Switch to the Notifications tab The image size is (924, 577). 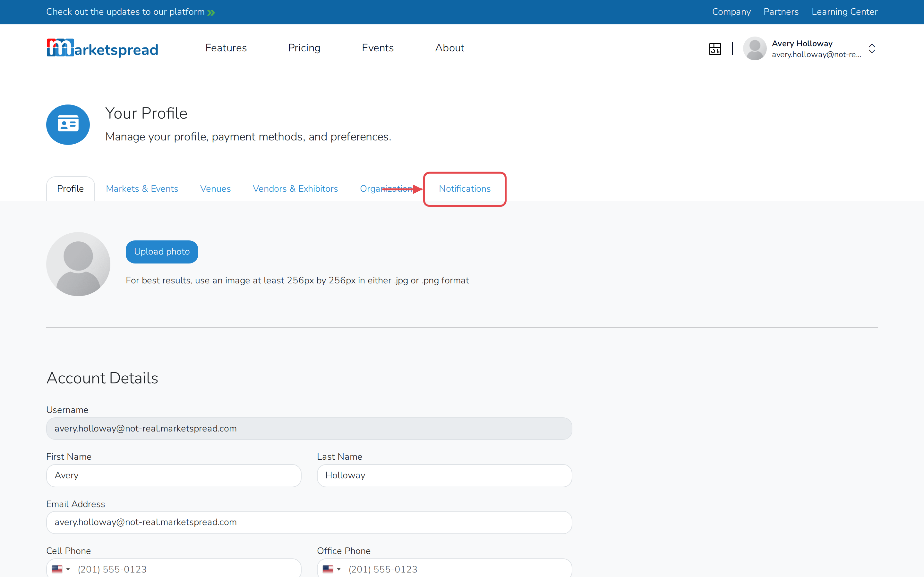click(x=465, y=188)
